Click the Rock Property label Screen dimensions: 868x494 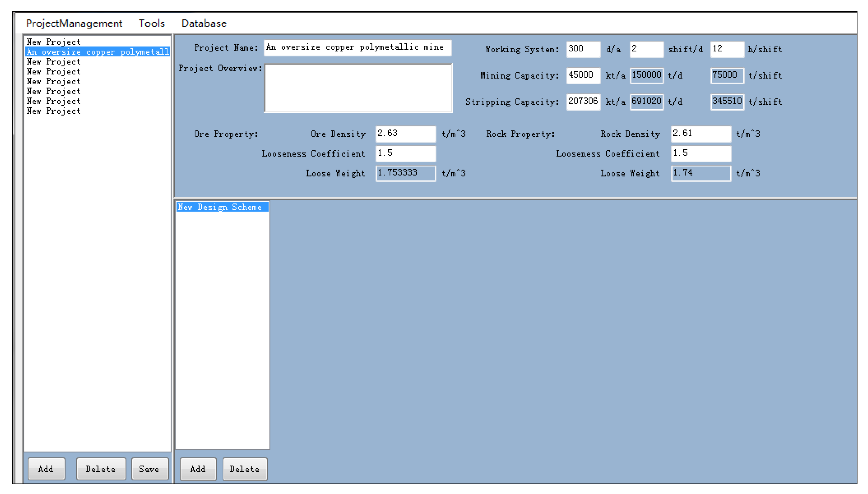point(520,134)
